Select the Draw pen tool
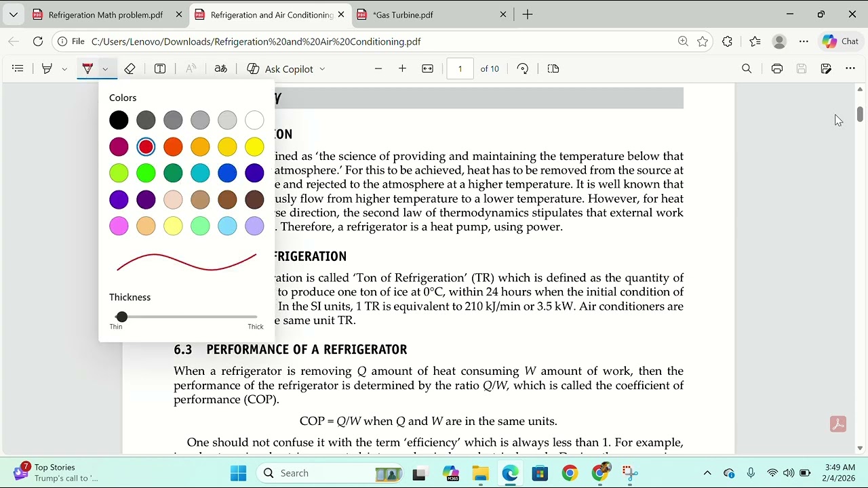This screenshot has width=868, height=488. pos(87,68)
